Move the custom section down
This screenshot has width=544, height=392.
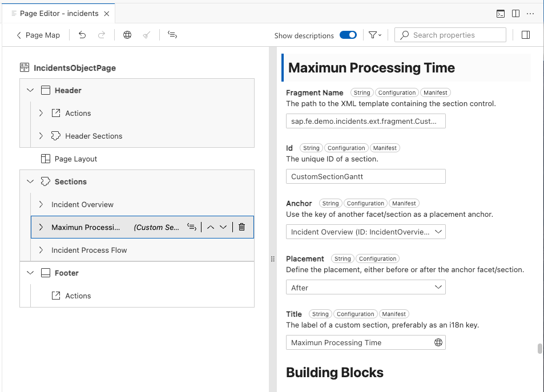[x=223, y=227]
